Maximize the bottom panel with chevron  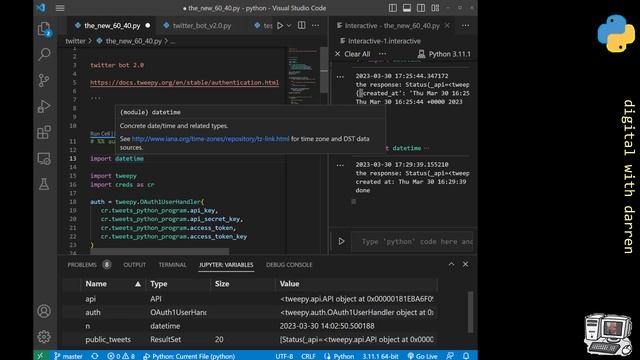pos(451,264)
